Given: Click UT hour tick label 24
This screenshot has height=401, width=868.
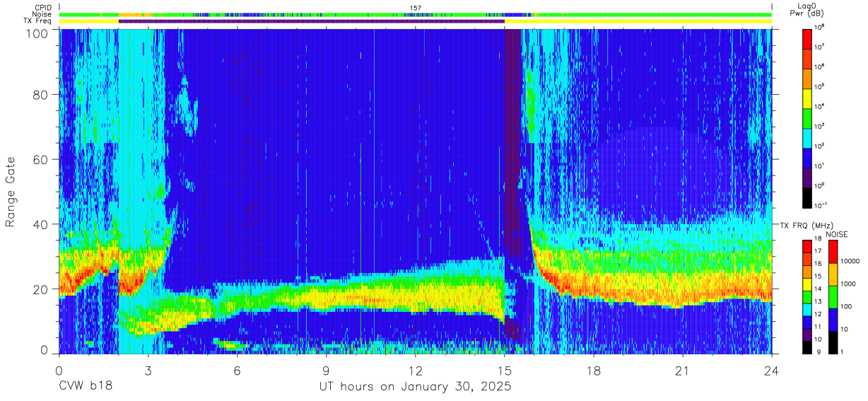Looking at the screenshot, I should (772, 371).
